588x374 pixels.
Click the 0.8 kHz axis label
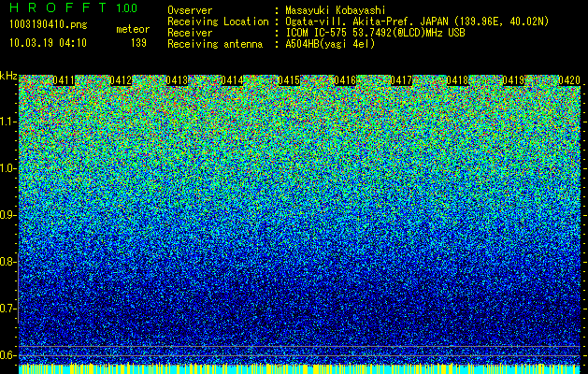[8, 262]
